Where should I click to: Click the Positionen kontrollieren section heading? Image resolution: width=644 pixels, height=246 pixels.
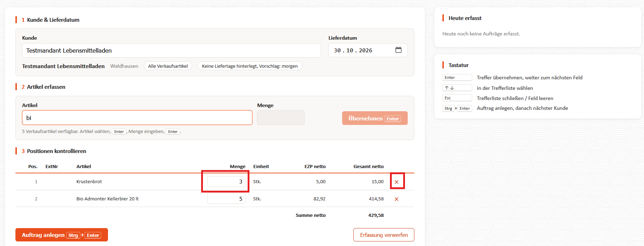coord(56,151)
